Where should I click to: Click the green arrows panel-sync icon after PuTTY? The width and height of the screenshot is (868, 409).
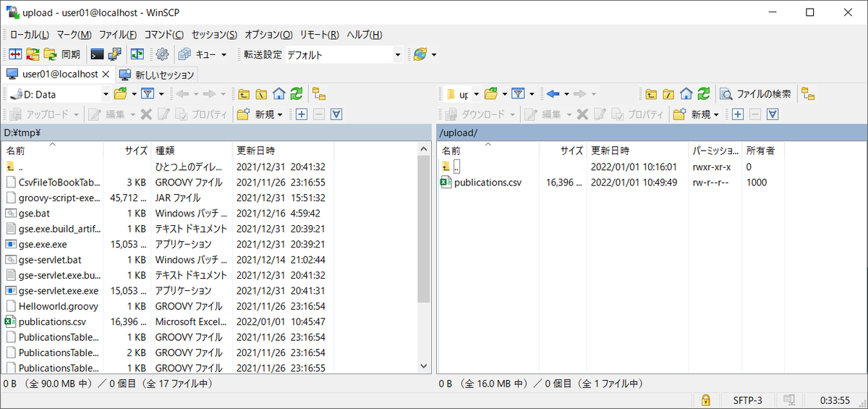pos(137,54)
